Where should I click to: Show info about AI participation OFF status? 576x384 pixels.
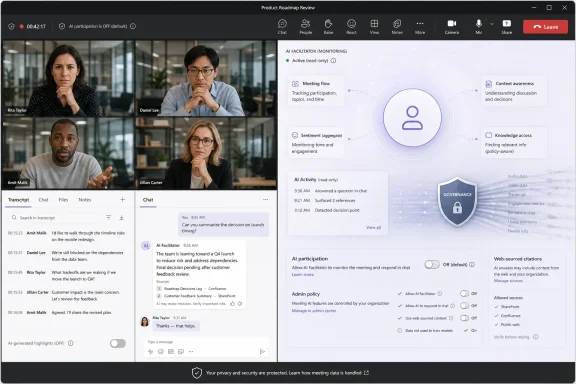133,26
